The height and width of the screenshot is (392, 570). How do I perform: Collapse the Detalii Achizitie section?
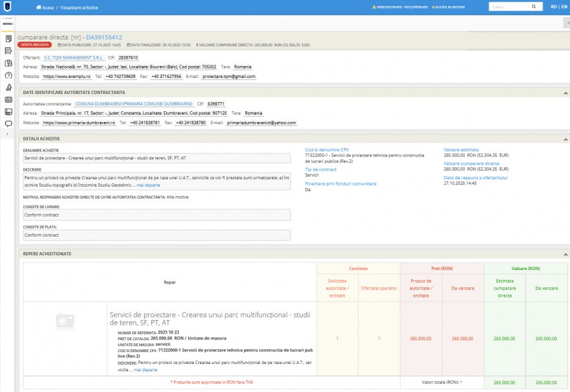[565, 139]
